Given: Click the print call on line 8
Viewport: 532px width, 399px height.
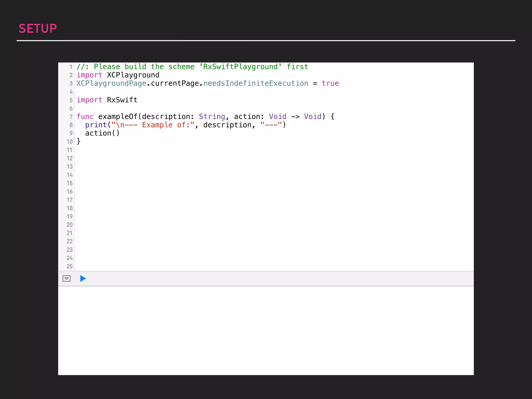Looking at the screenshot, I should (96, 125).
